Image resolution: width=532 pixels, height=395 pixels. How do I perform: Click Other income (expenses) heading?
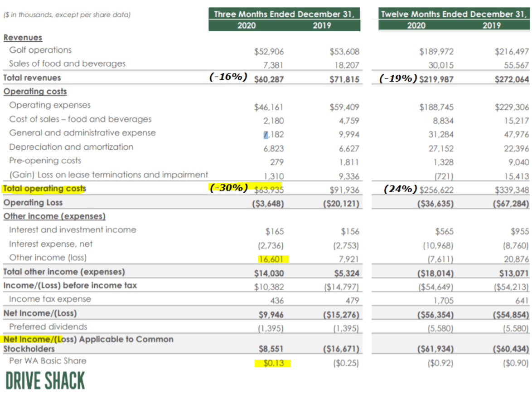tap(54, 216)
